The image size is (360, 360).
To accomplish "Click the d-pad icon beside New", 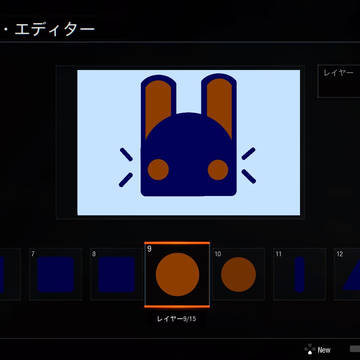I will tap(310, 350).
